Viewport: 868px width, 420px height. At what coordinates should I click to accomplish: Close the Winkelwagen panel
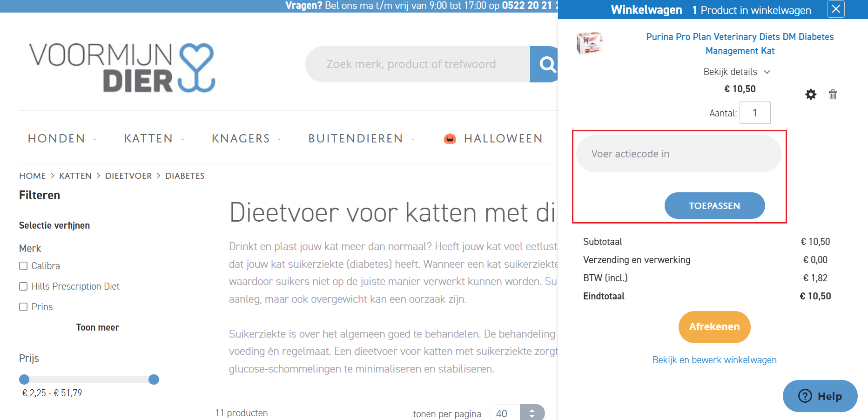click(x=836, y=9)
